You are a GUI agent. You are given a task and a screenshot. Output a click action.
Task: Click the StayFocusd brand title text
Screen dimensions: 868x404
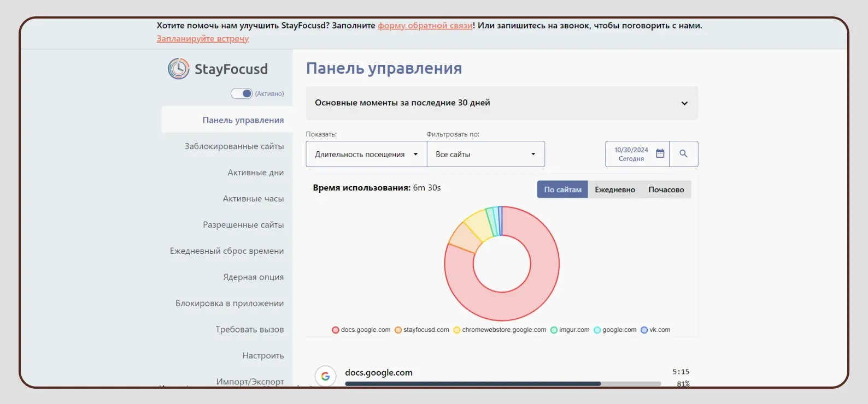coord(231,69)
